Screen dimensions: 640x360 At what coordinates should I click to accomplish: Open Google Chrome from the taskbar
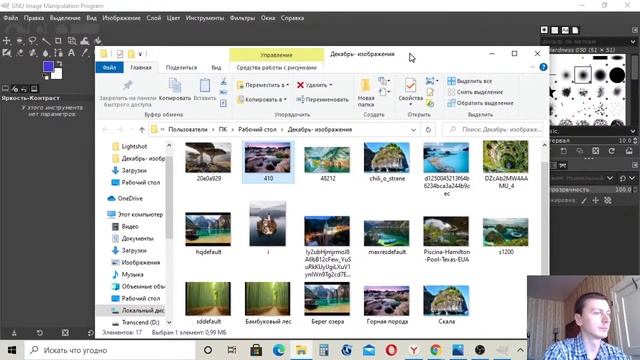[x=436, y=350]
